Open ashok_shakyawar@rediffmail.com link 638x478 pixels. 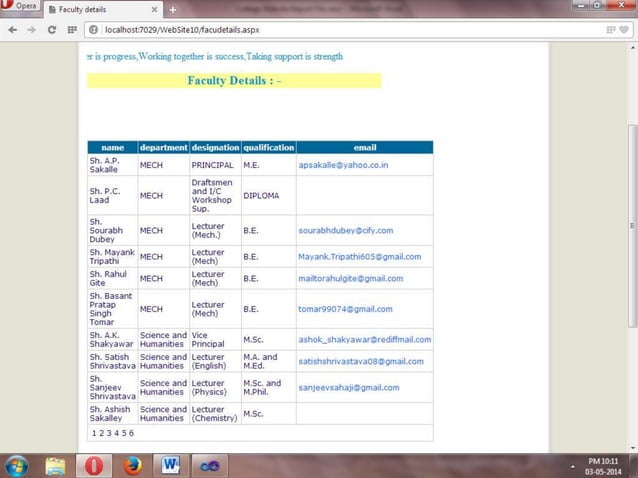365,340
